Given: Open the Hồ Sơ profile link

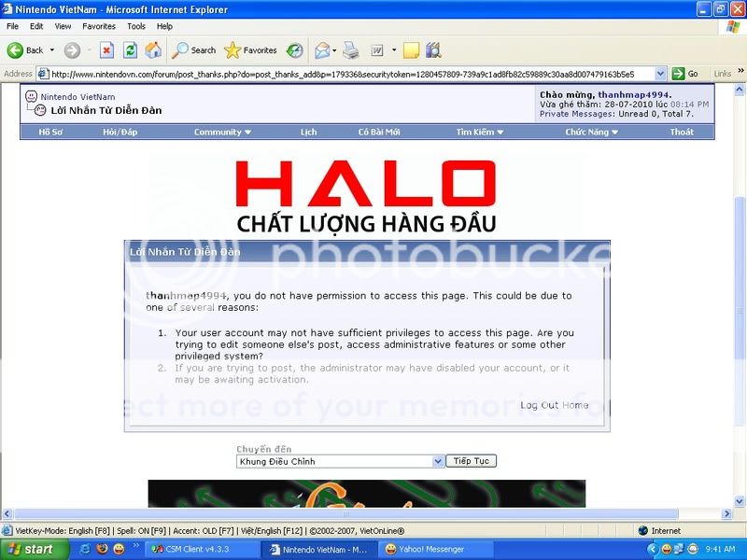Looking at the screenshot, I should [x=50, y=132].
